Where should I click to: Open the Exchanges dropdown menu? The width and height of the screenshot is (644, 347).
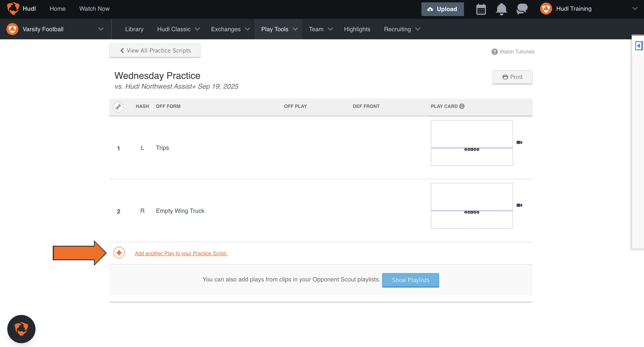230,29
